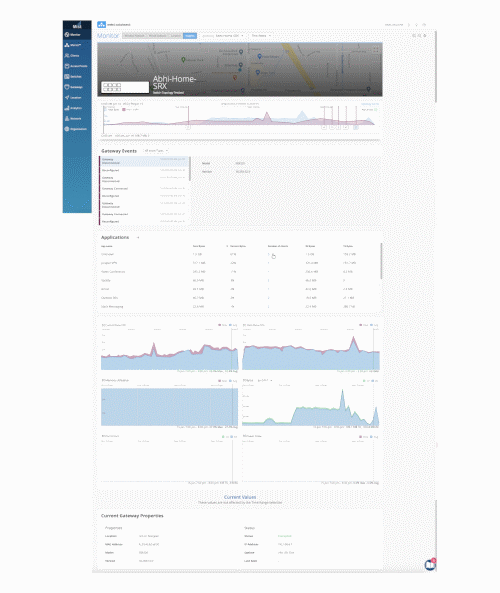
Task: Open the time range dropdown
Action: point(261,36)
